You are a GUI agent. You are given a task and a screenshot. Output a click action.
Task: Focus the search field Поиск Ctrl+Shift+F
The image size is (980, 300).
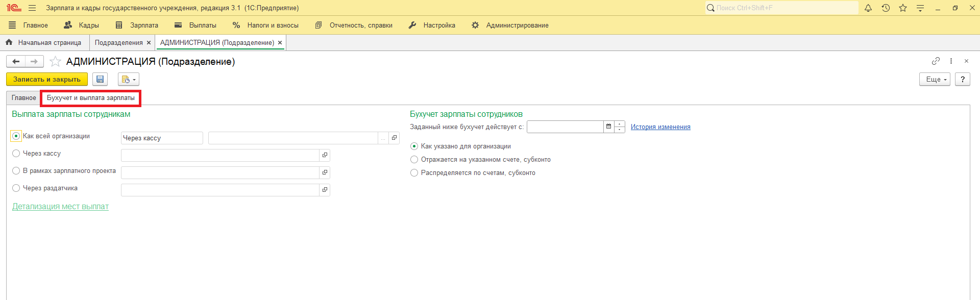782,8
